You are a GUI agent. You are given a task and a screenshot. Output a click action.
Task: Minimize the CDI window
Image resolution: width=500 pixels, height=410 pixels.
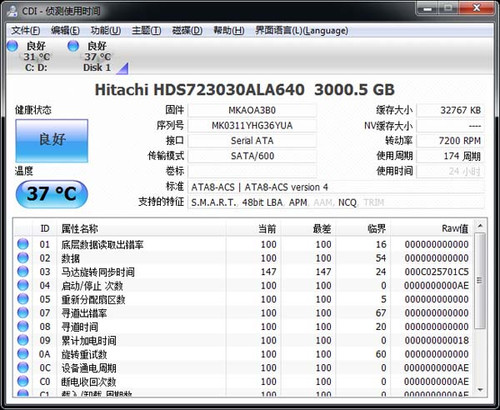[x=427, y=8]
